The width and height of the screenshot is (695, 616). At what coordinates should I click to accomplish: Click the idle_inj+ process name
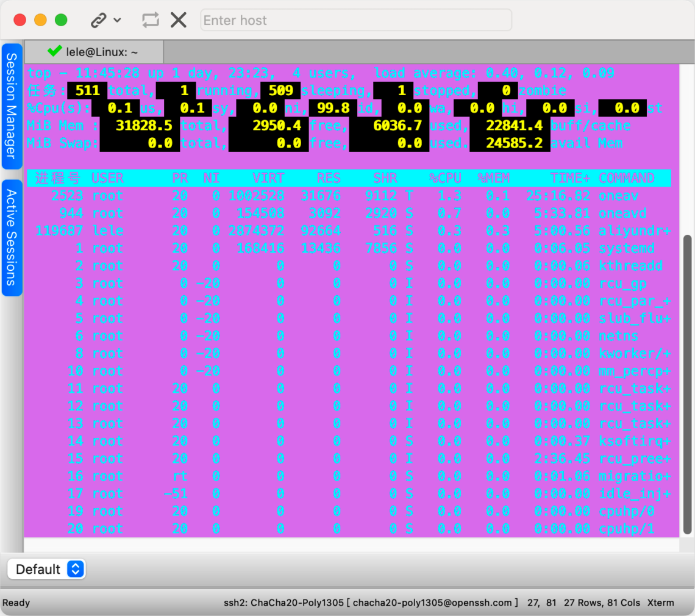pyautogui.click(x=635, y=493)
